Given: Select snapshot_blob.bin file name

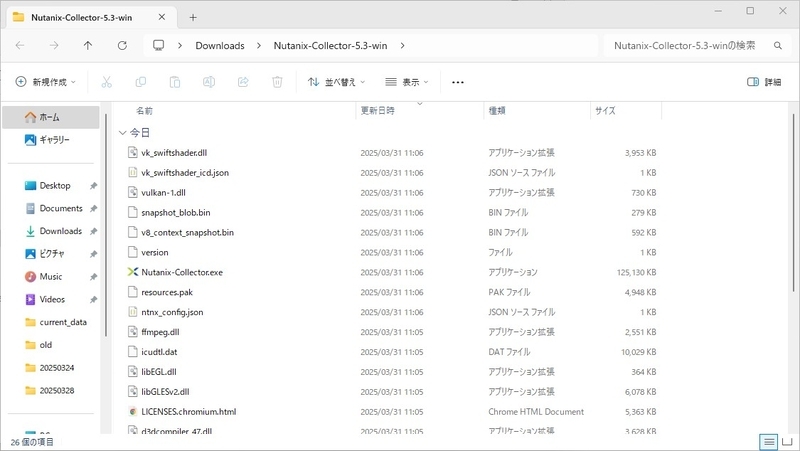Looking at the screenshot, I should pyautogui.click(x=176, y=212).
